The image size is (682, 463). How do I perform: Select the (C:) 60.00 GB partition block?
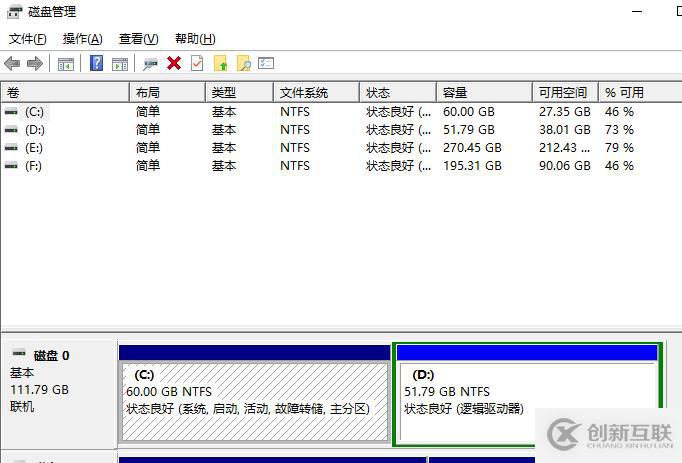255,394
